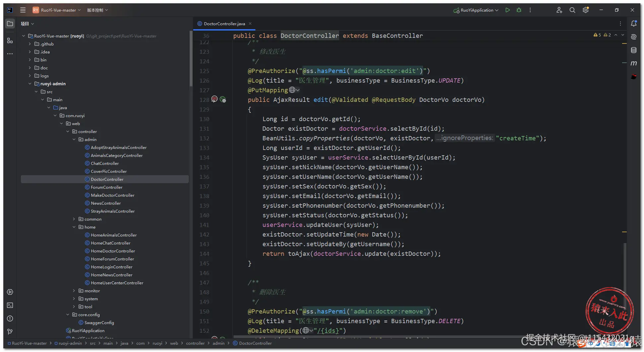644x352 pixels.
Task: Show more tool windows via ellipsis
Action: [10, 53]
